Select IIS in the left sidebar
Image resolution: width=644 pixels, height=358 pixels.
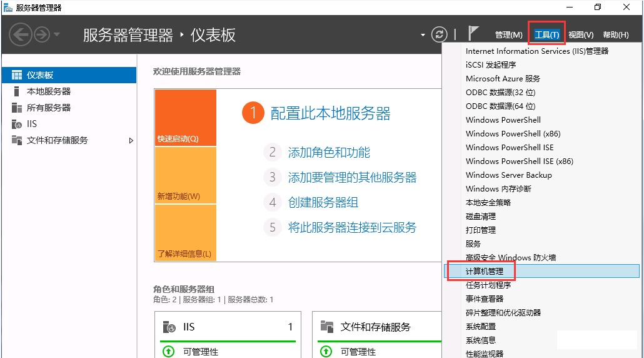click(x=32, y=124)
